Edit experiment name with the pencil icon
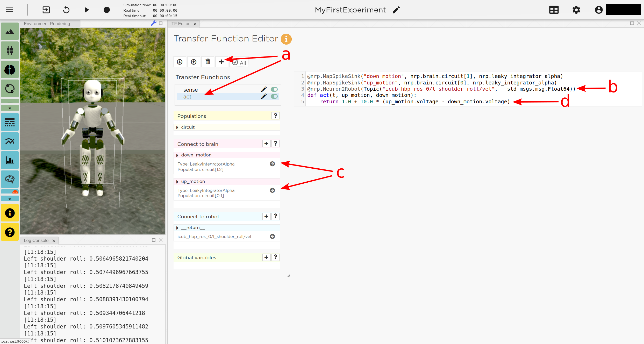 pyautogui.click(x=396, y=10)
